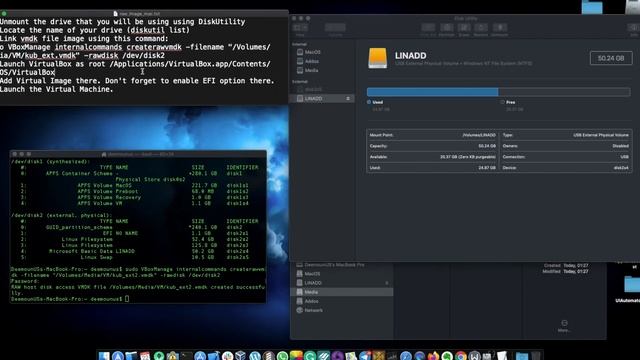
Task: Click the Capacity row in the info table
Action: coord(433,146)
